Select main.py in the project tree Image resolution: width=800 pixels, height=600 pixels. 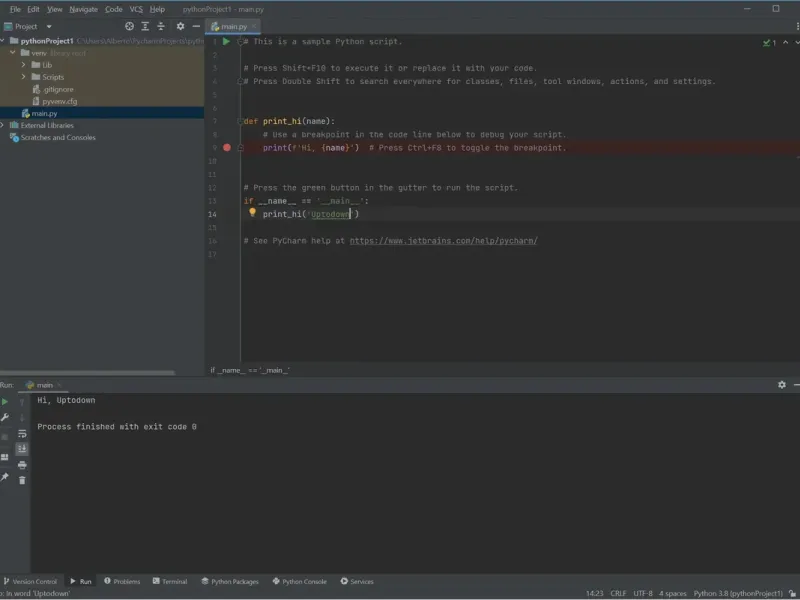tap(44, 113)
